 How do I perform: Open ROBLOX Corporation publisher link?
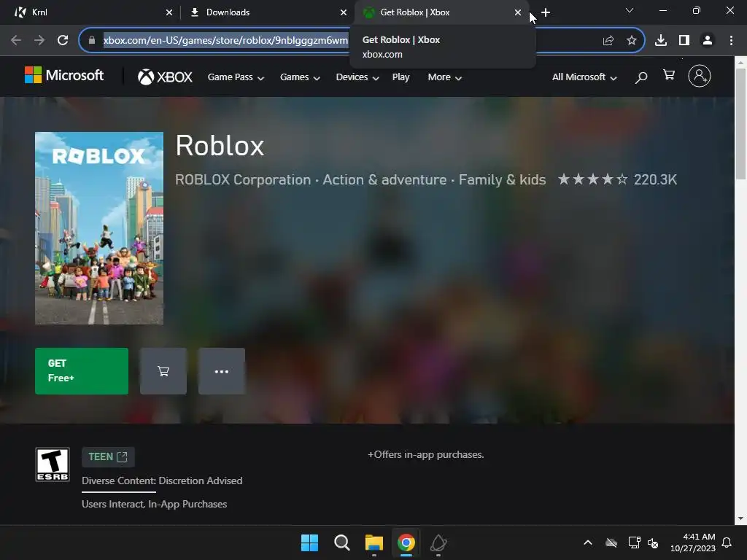[x=243, y=179]
